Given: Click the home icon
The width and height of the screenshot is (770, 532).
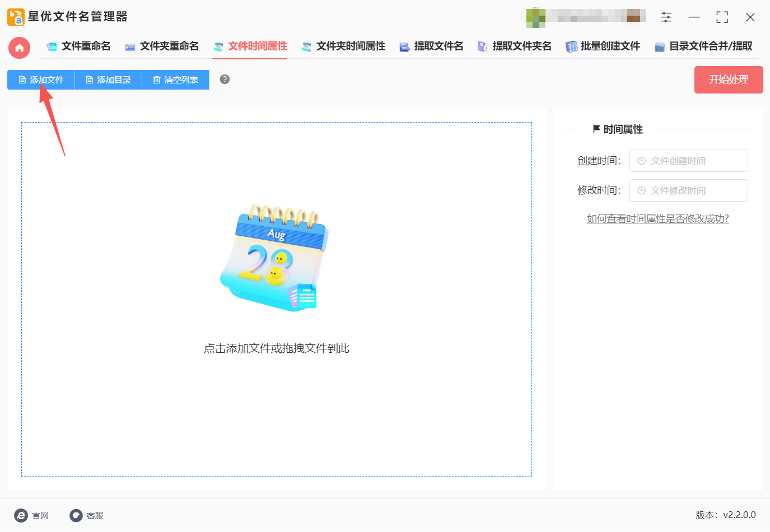Looking at the screenshot, I should pyautogui.click(x=19, y=48).
